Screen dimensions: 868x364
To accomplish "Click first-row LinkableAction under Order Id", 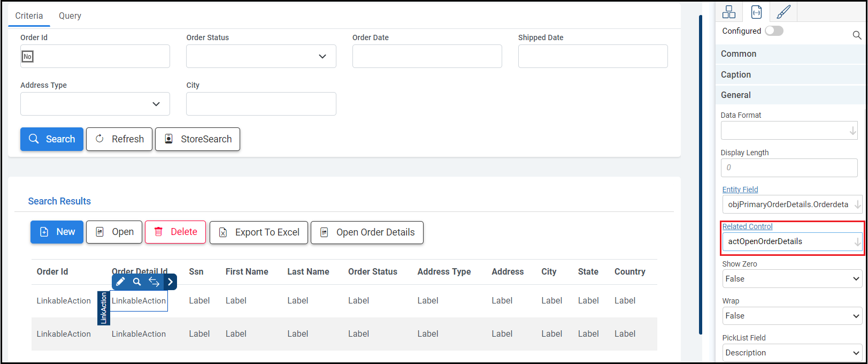I will [x=64, y=301].
